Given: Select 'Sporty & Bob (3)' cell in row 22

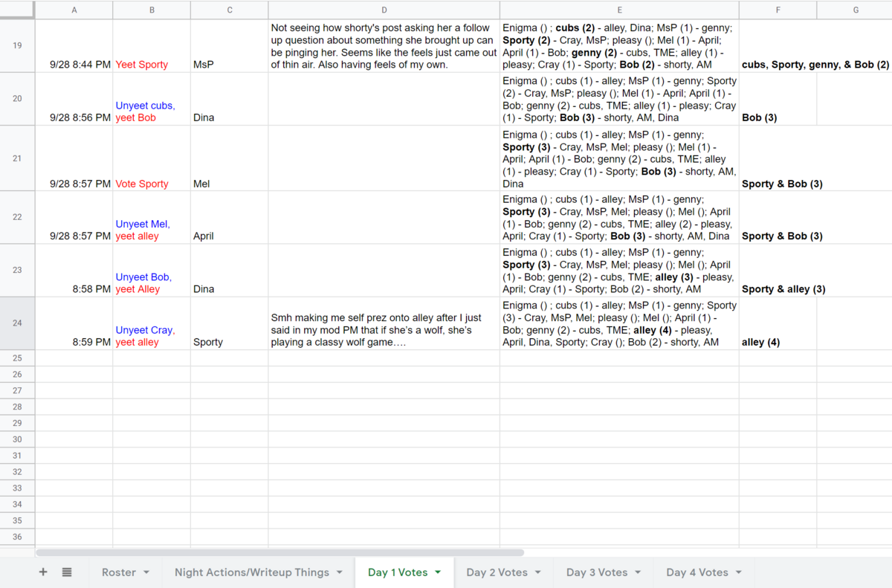Looking at the screenshot, I should (x=778, y=217).
